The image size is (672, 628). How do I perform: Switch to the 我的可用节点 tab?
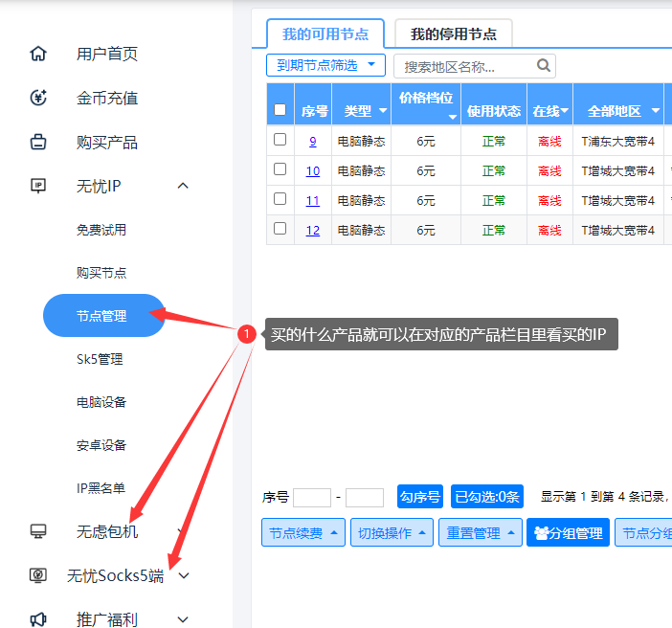pyautogui.click(x=325, y=34)
